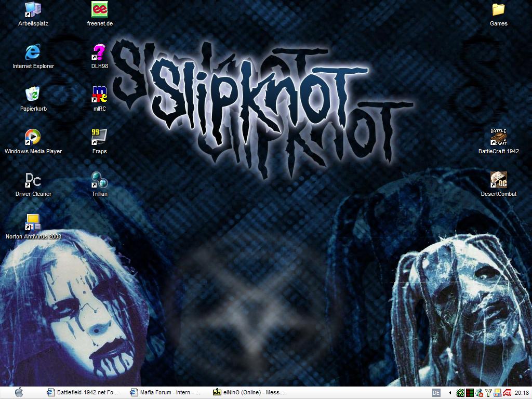
Task: Open the Apple logo start menu
Action: [x=19, y=393]
